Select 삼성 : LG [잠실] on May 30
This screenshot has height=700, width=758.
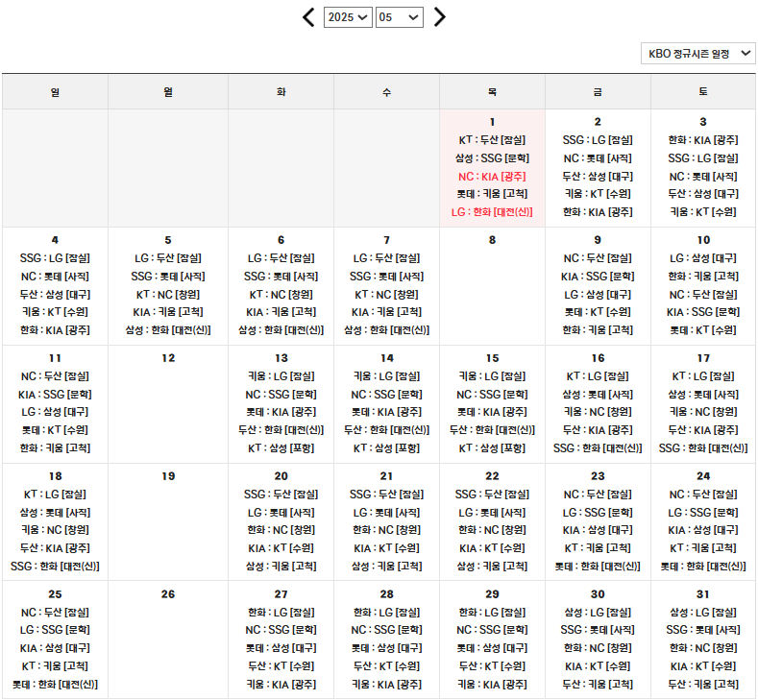click(x=598, y=613)
